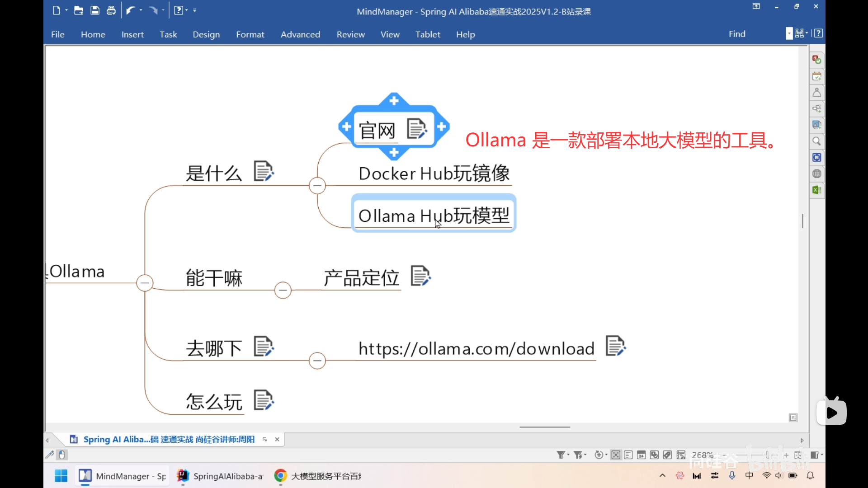The image size is (868, 488).
Task: Select the Ollama Hub玩模型 topic
Action: [434, 216]
